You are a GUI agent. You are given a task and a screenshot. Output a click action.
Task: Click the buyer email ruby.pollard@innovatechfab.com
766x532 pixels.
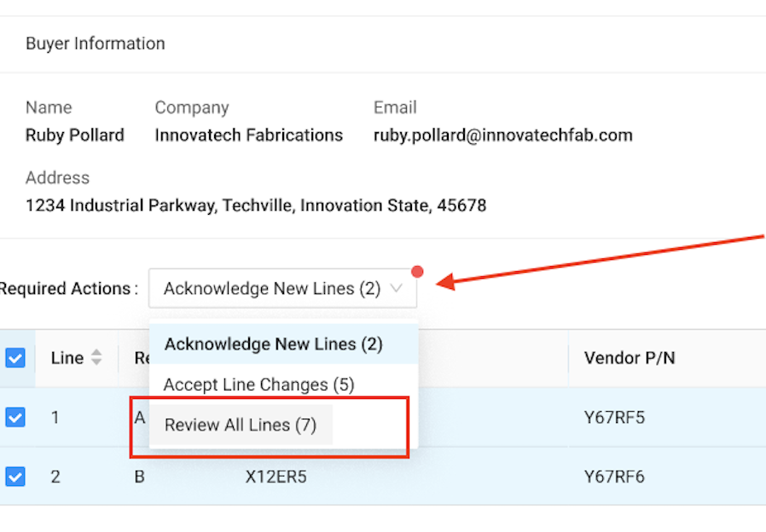(502, 135)
